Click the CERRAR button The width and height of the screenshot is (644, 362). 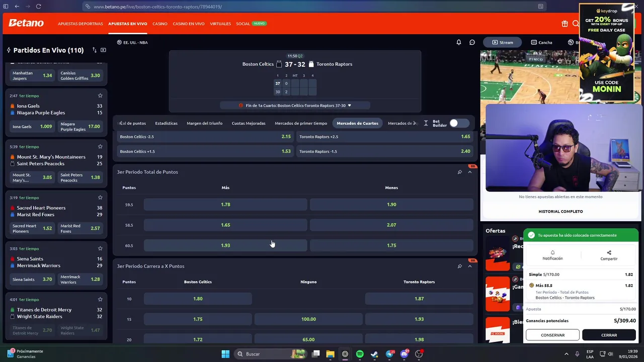609,335
